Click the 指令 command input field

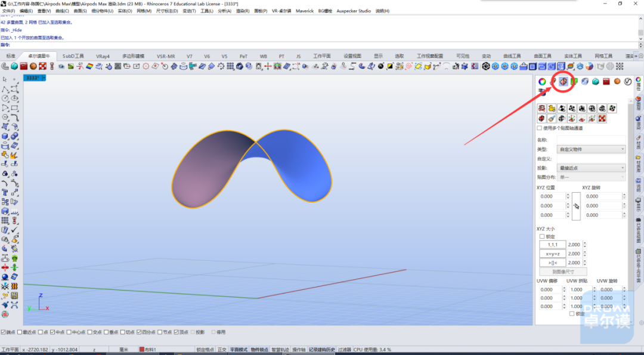point(324,45)
